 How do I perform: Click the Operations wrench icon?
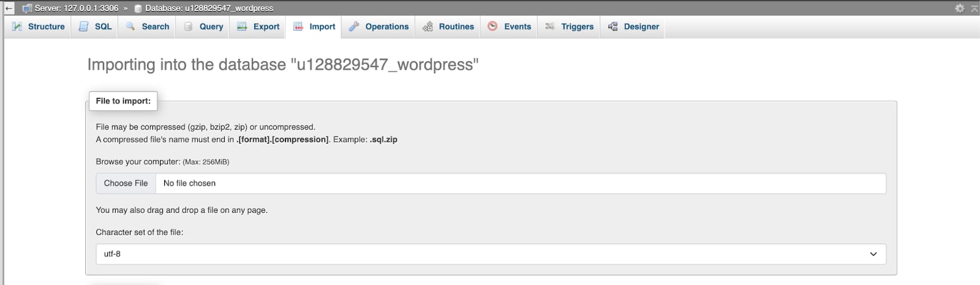(354, 26)
